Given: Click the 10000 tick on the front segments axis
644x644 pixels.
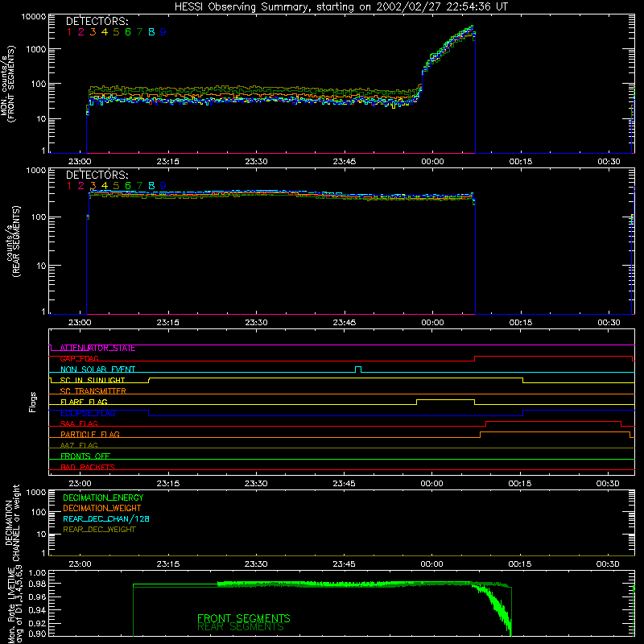Looking at the screenshot, I should click(x=34, y=16).
